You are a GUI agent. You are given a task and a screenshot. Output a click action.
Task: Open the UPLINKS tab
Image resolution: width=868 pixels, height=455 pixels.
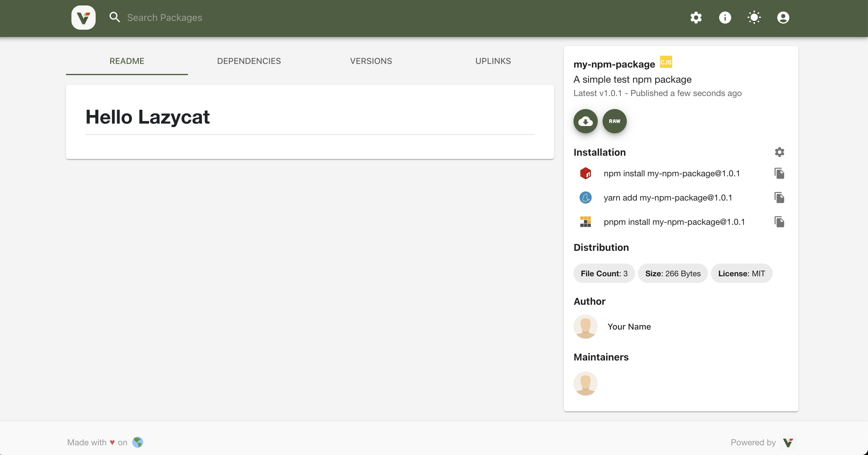(x=493, y=61)
